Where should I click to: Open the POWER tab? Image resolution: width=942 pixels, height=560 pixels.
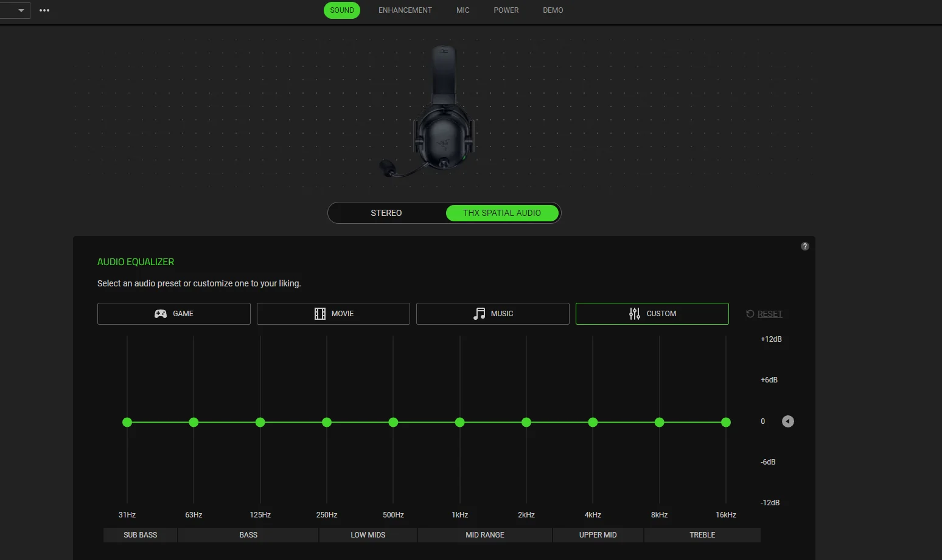click(x=506, y=10)
